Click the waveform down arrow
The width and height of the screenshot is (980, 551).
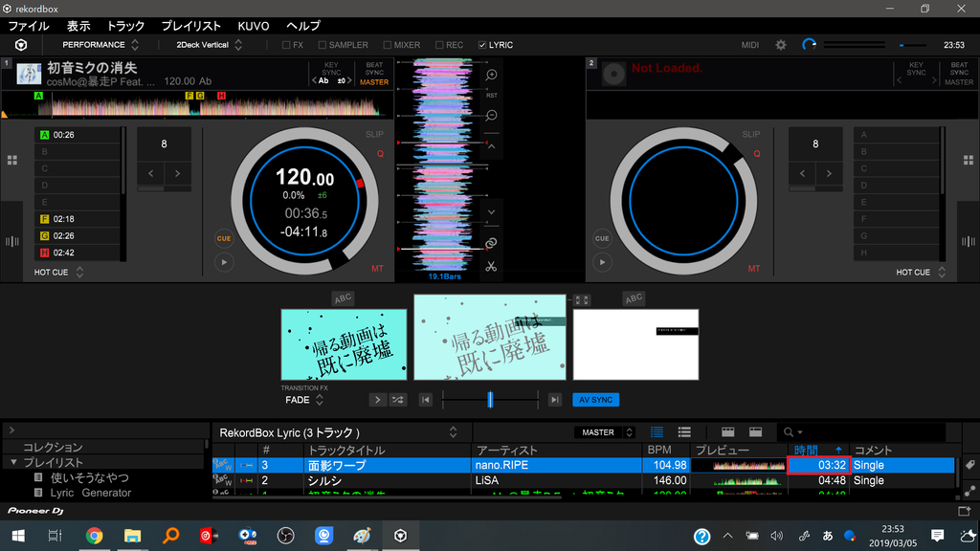(491, 212)
